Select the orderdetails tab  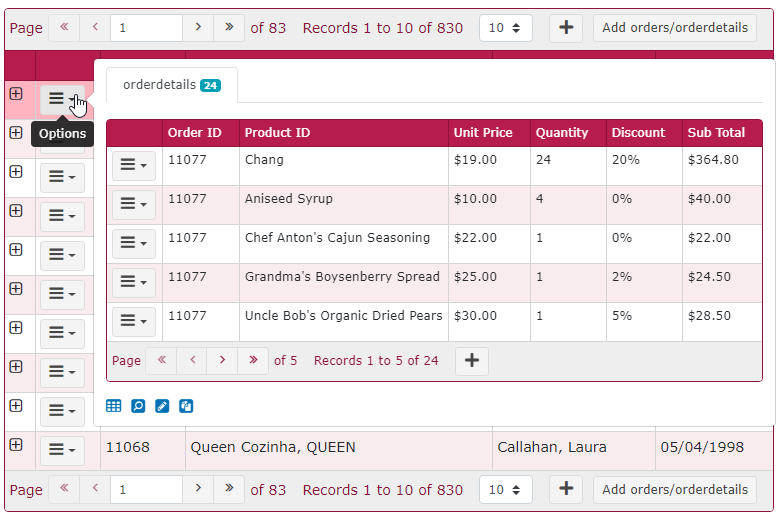click(171, 85)
